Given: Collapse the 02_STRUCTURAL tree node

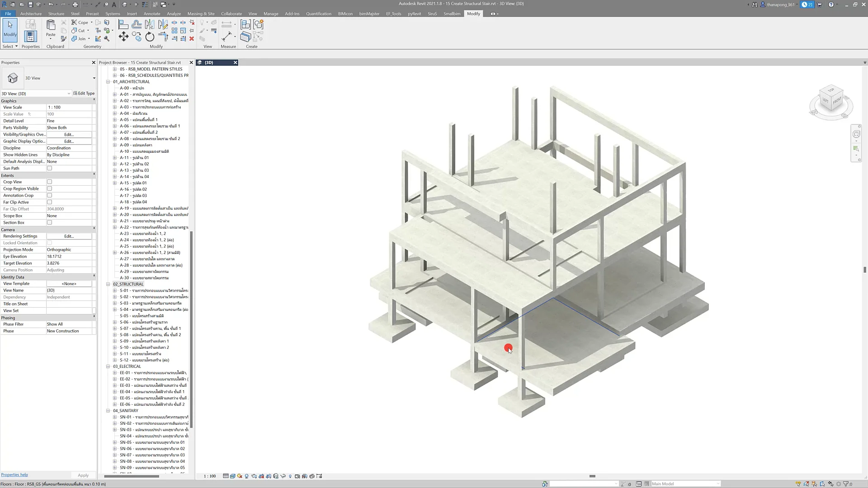Looking at the screenshot, I should (x=108, y=284).
